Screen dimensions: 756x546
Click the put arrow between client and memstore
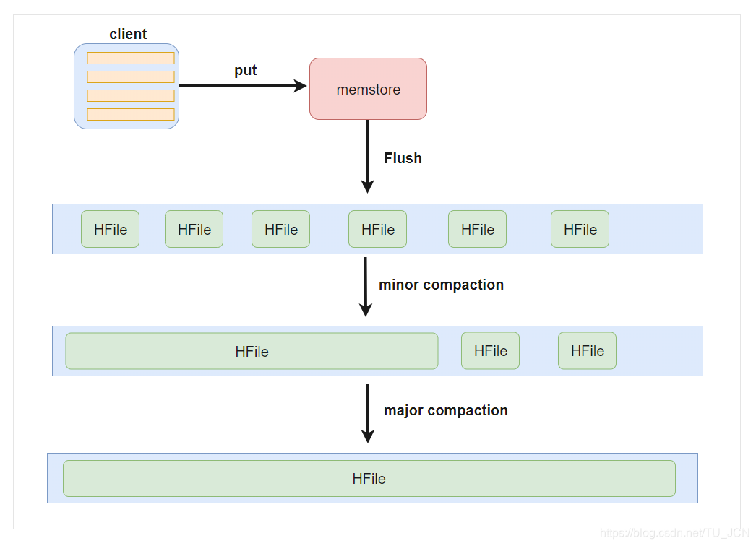[x=242, y=85]
